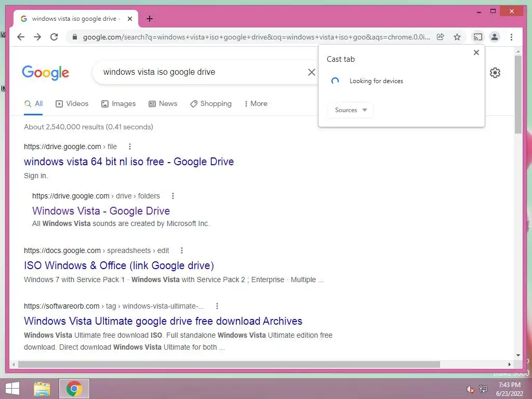The height and width of the screenshot is (399, 532).
Task: Click the Chrome taskbar icon
Action: 74,389
